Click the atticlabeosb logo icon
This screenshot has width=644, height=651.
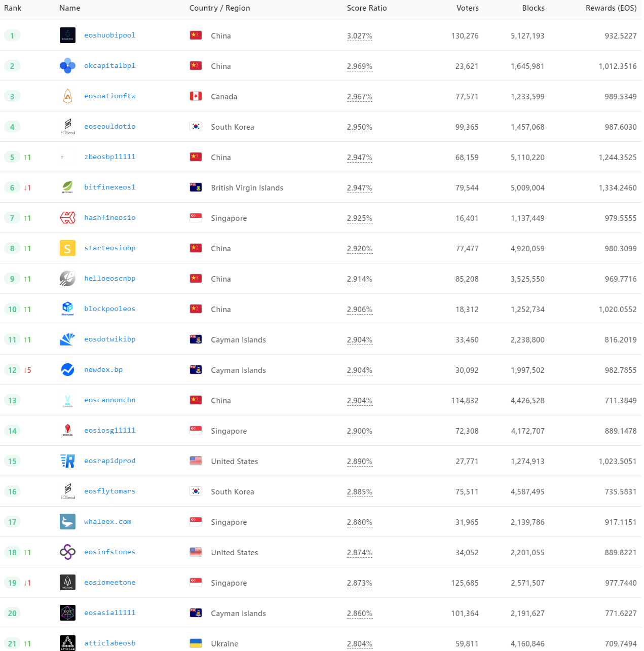67,643
